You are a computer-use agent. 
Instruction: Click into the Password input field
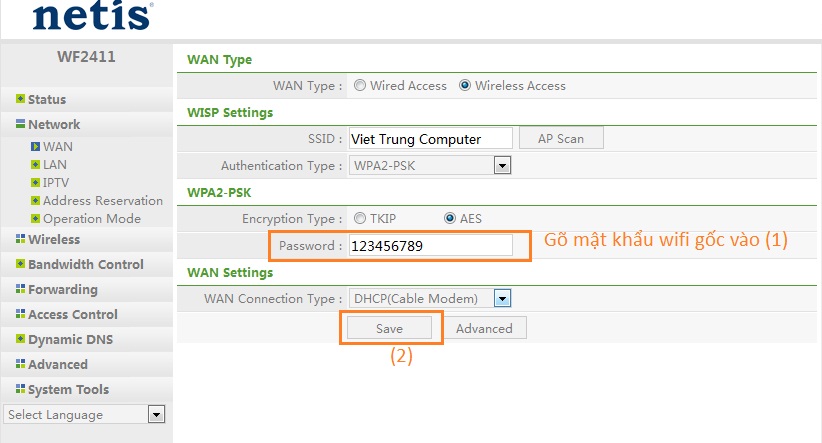point(430,245)
